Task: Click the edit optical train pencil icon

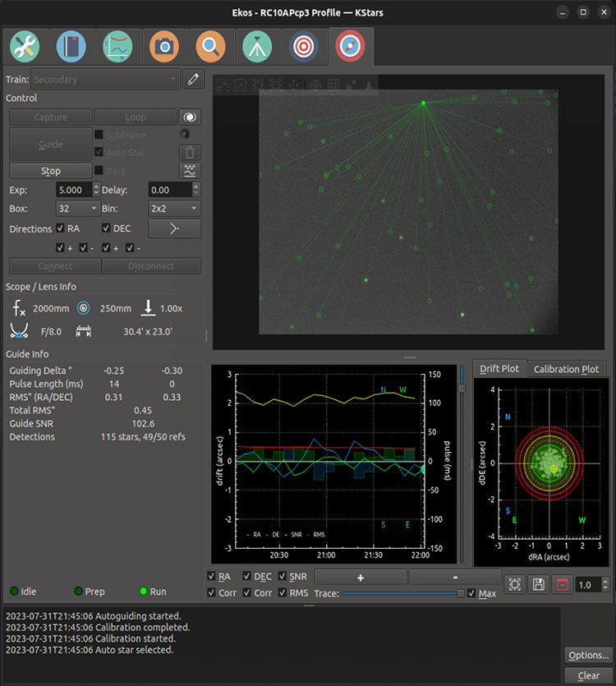Action: [193, 80]
